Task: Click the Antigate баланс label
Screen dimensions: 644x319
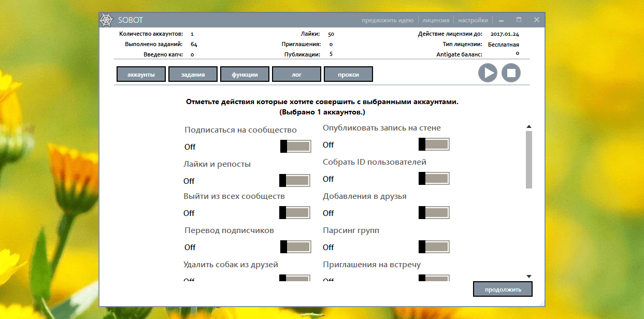Action: tap(459, 54)
